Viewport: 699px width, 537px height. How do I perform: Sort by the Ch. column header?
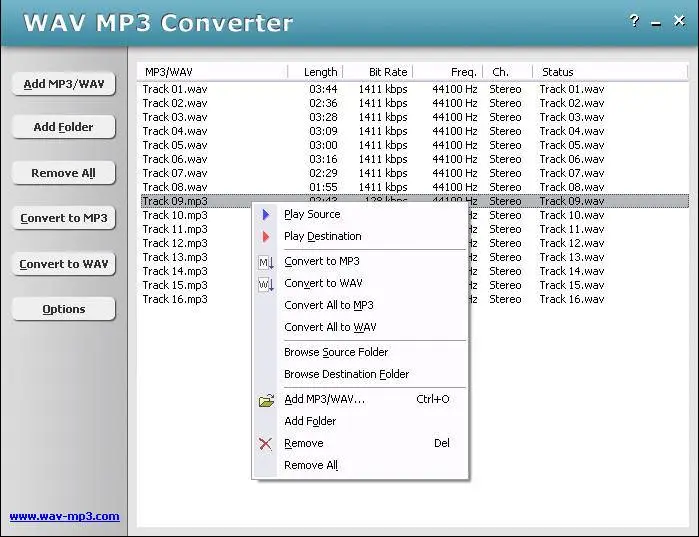[508, 72]
